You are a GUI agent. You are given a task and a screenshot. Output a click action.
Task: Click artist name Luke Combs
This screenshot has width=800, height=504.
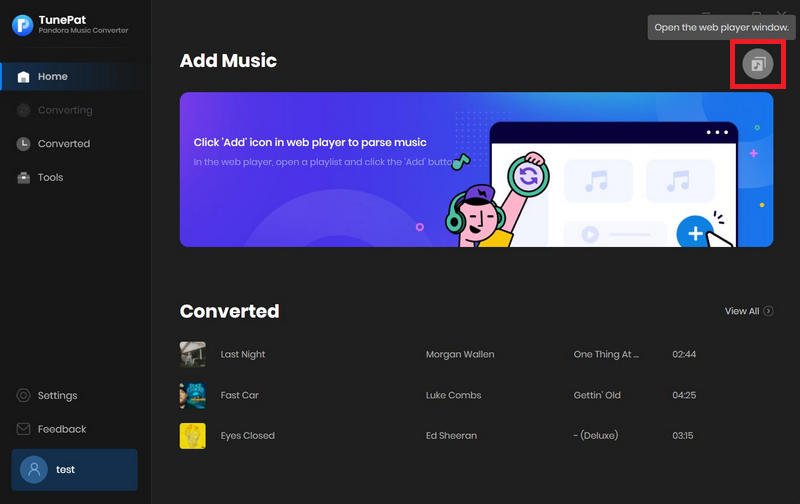(x=454, y=395)
